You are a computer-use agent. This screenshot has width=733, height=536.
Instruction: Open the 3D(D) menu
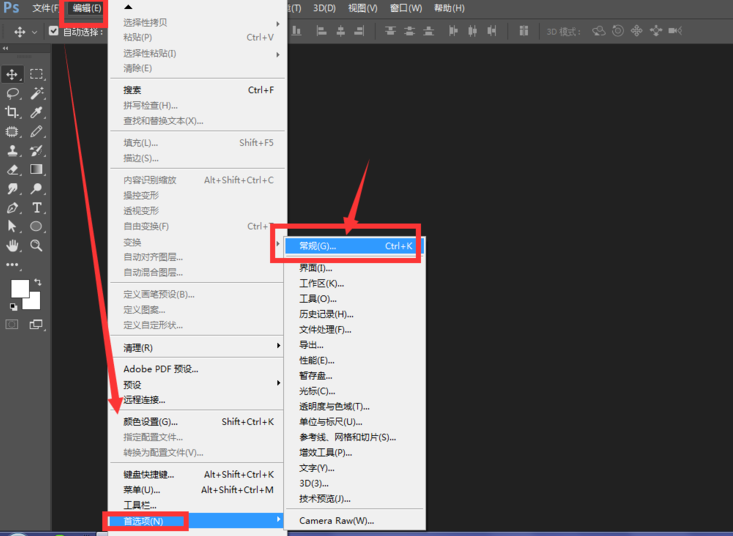tap(324, 8)
